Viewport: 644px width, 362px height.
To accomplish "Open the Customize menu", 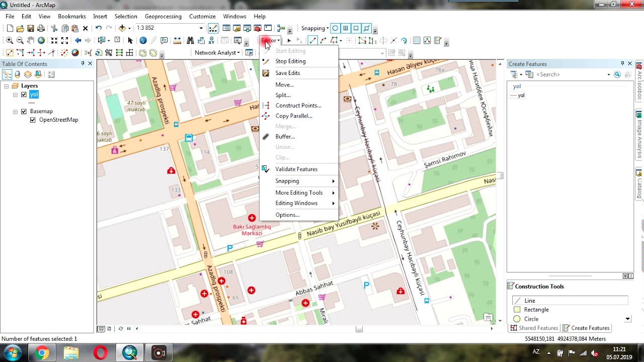I will (202, 16).
